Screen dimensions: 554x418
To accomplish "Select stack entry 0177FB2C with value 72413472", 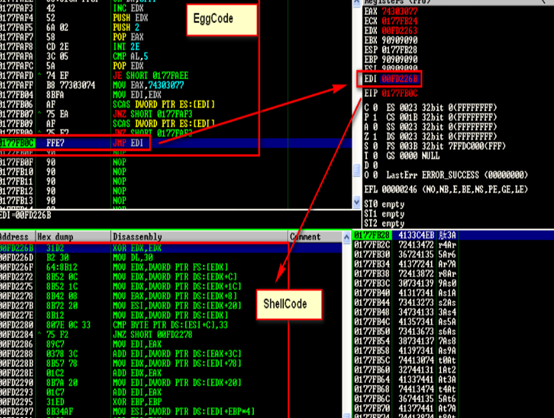I will 454,245.
